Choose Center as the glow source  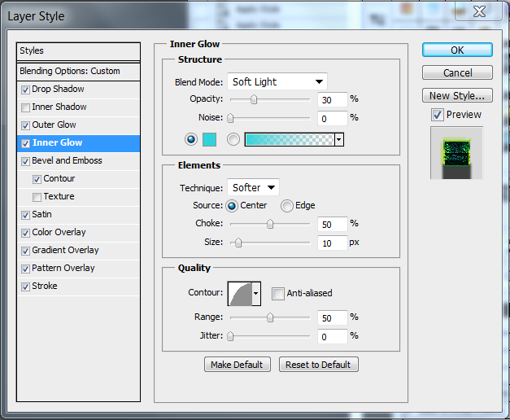[232, 206]
